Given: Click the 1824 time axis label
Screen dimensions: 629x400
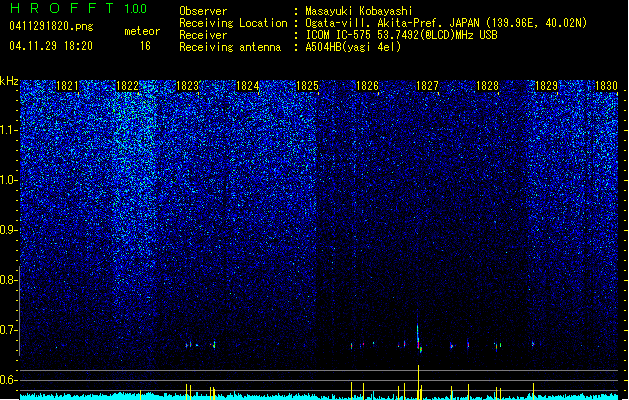Looking at the screenshot, I should [x=248, y=86].
